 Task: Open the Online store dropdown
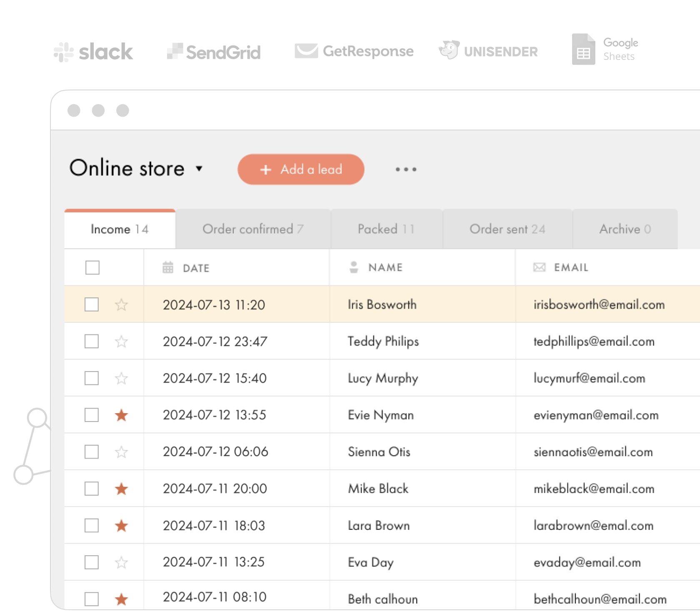(199, 170)
